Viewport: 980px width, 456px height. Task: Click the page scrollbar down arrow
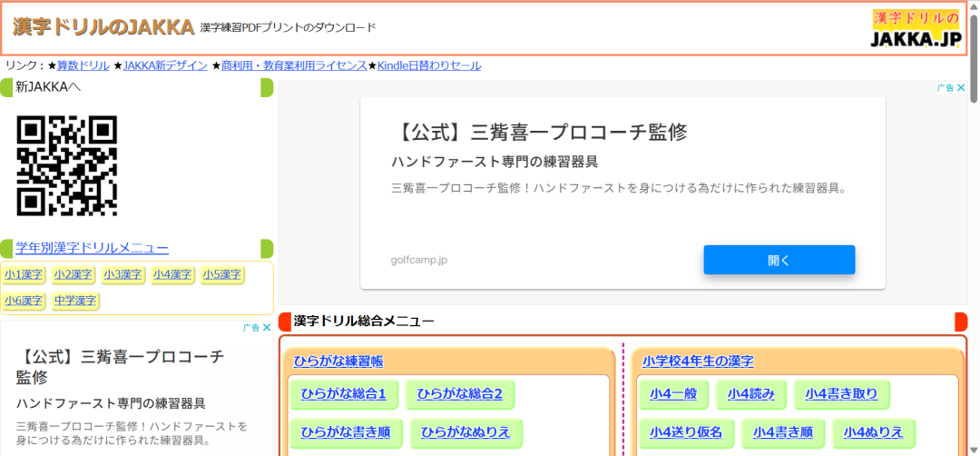point(974,450)
